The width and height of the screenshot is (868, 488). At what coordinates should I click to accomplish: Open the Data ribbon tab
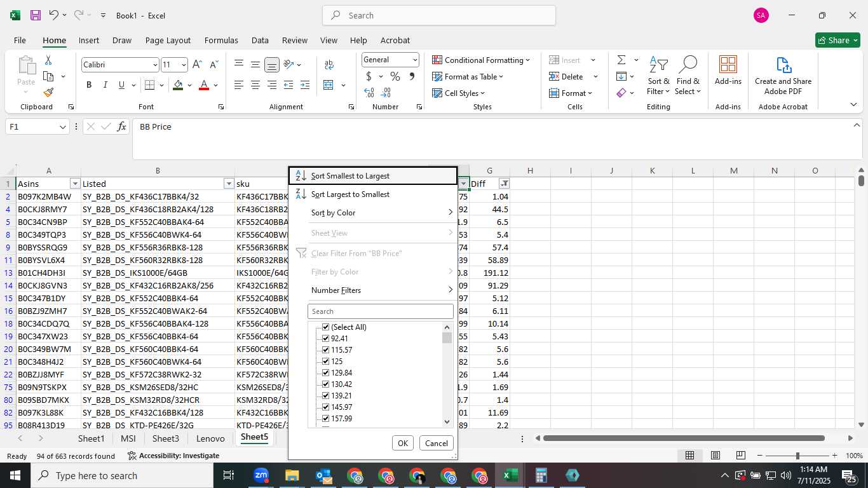[260, 40]
